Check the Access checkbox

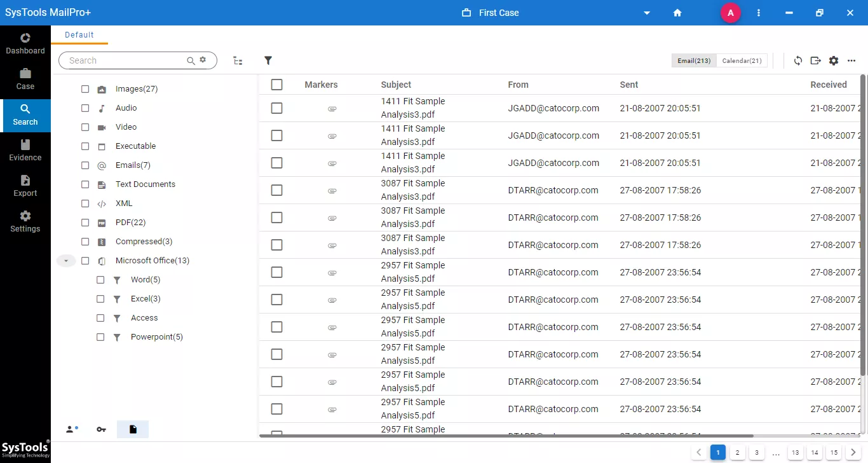[100, 318]
